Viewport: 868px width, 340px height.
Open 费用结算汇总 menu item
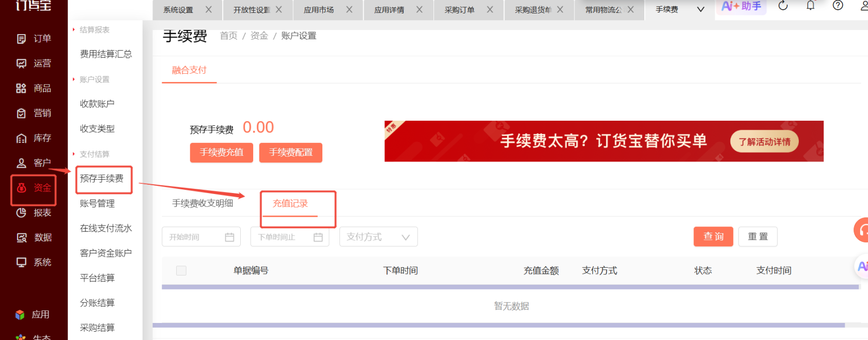[x=106, y=54]
